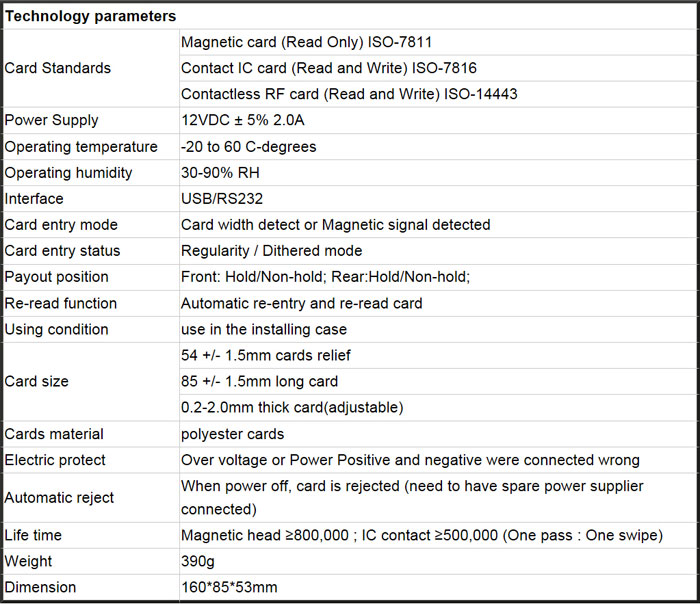Click the Card entry mode label
The width and height of the screenshot is (700, 604).
61,224
